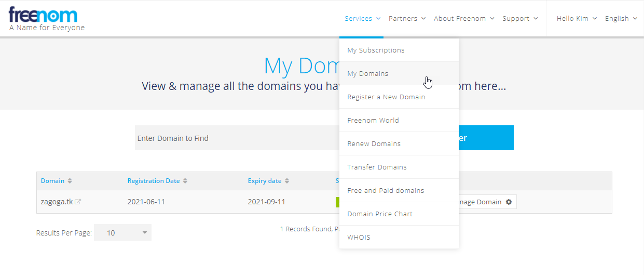Viewport: 644px width, 275px height.
Task: Sort by Domain column arrows
Action: click(x=70, y=181)
